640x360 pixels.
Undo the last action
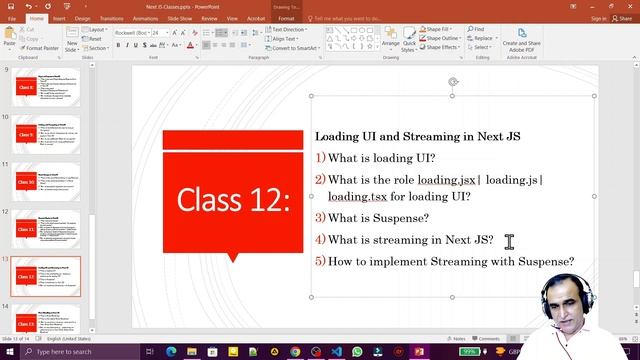tap(28, 7)
